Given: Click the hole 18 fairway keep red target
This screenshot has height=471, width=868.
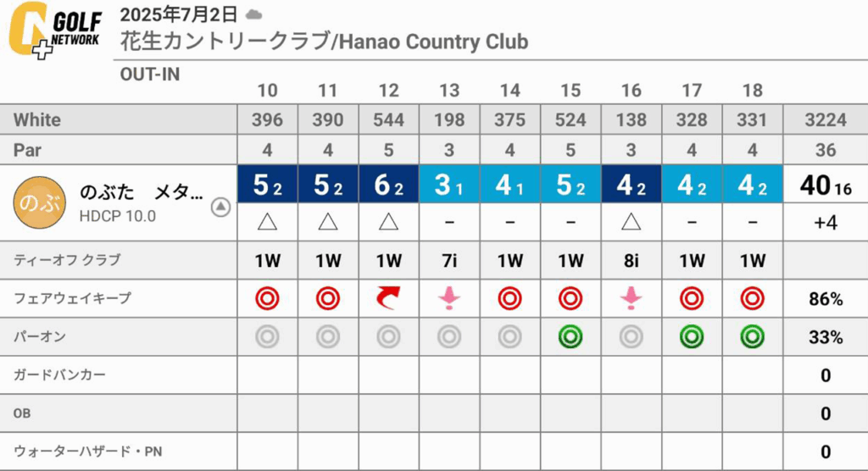Looking at the screenshot, I should point(753,299).
